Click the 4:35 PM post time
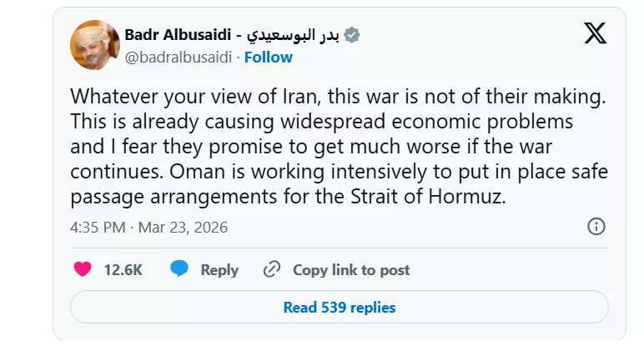 (98, 227)
